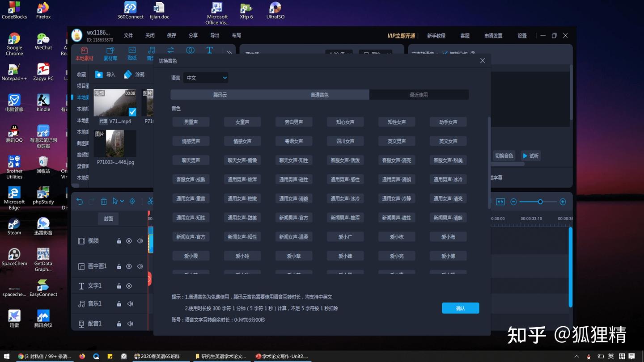644x362 pixels.
Task: Expand the pointer tool dropdown arrow
Action: coord(122,202)
